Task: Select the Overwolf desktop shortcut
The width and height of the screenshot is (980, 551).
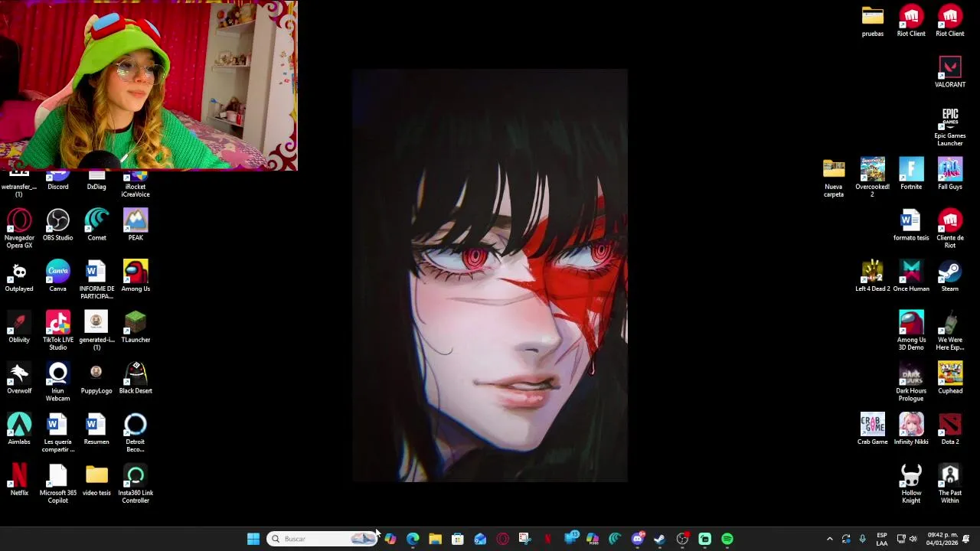Action: [x=19, y=378]
